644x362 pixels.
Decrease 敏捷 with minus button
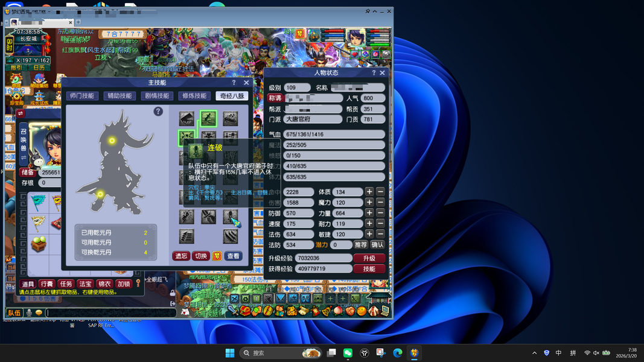pos(380,234)
